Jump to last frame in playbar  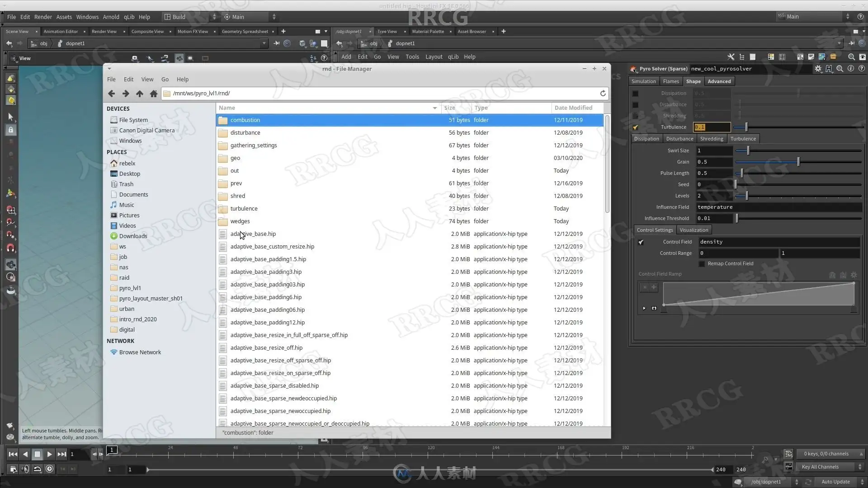click(x=62, y=454)
